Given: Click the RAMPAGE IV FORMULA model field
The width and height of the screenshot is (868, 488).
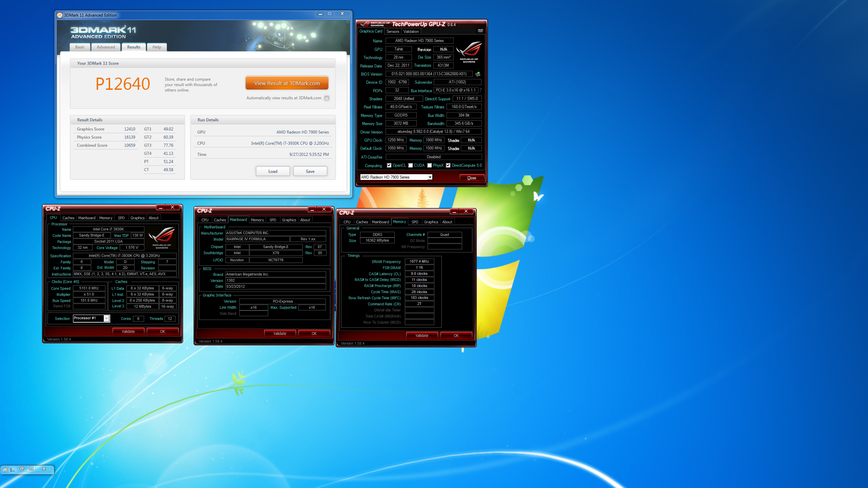Looking at the screenshot, I should tap(257, 239).
